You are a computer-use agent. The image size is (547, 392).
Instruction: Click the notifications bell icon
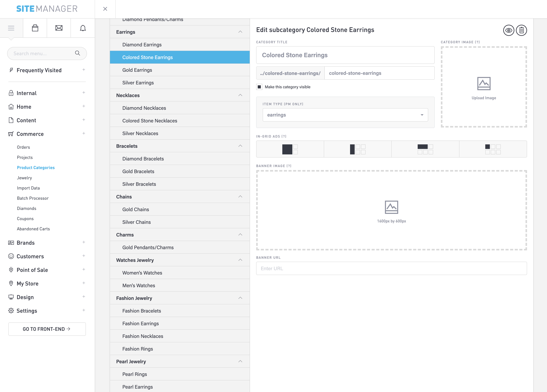pyautogui.click(x=83, y=28)
